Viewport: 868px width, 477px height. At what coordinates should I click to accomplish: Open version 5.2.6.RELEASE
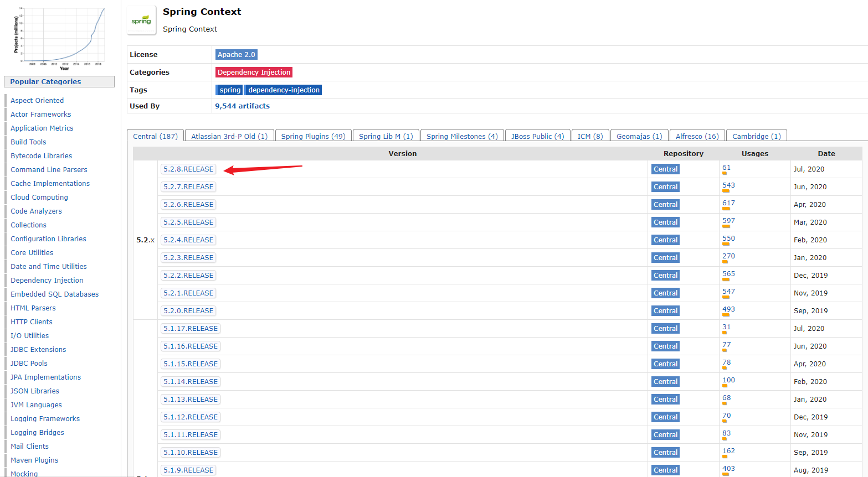pos(188,205)
